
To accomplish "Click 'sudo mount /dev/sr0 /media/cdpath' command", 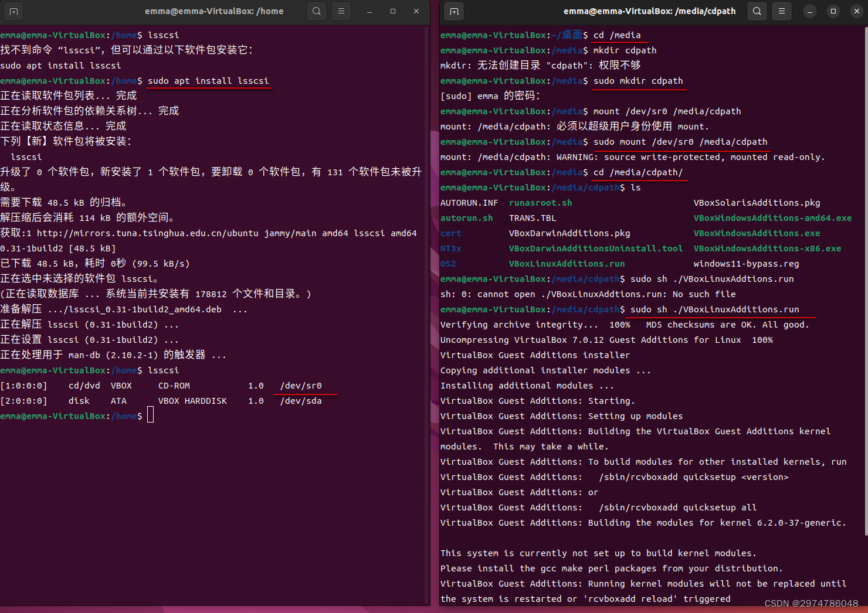I will tap(680, 142).
